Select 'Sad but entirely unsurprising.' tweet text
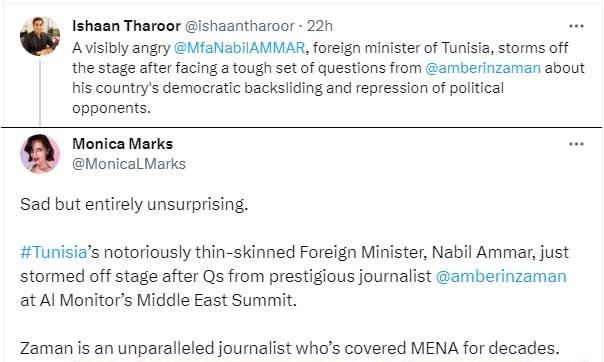This screenshot has width=604, height=362. pos(134,204)
